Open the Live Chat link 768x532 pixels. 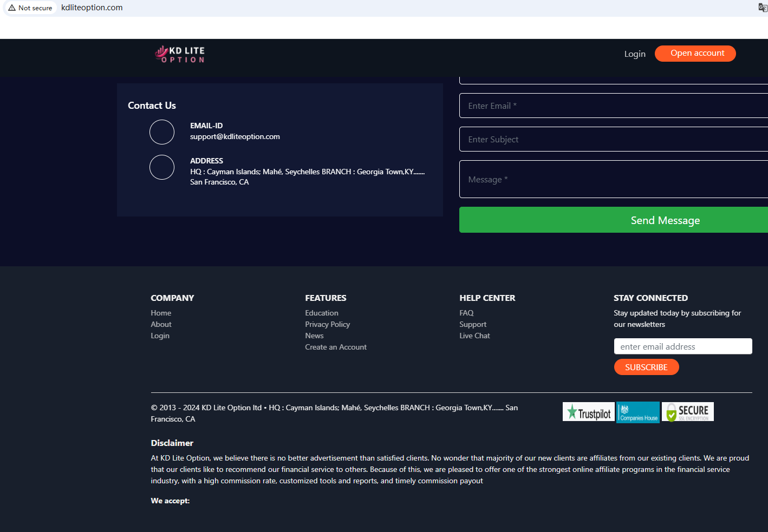[474, 336]
